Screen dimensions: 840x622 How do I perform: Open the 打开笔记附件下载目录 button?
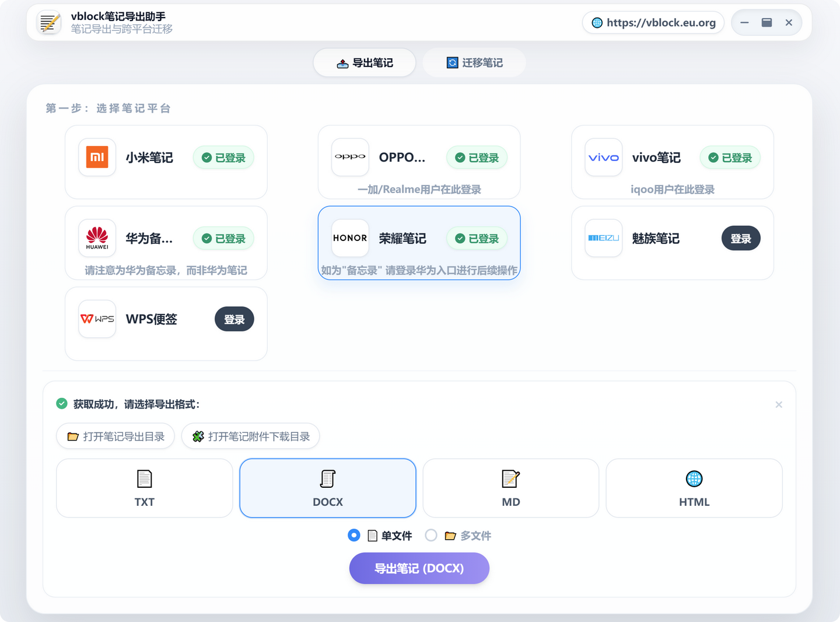(250, 436)
